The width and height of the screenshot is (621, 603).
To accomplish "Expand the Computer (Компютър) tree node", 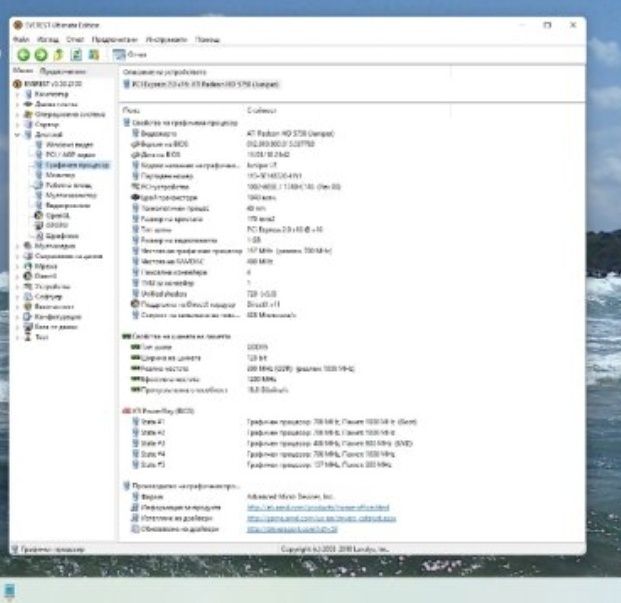I will pyautogui.click(x=16, y=95).
